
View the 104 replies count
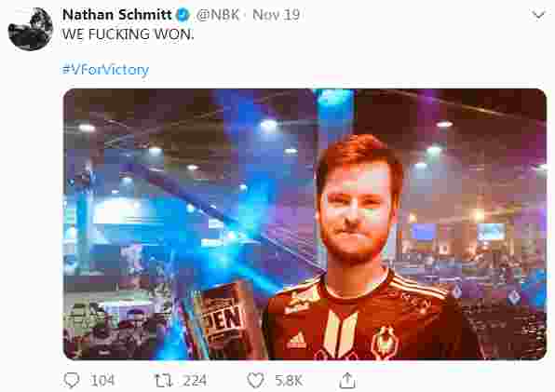(x=102, y=381)
